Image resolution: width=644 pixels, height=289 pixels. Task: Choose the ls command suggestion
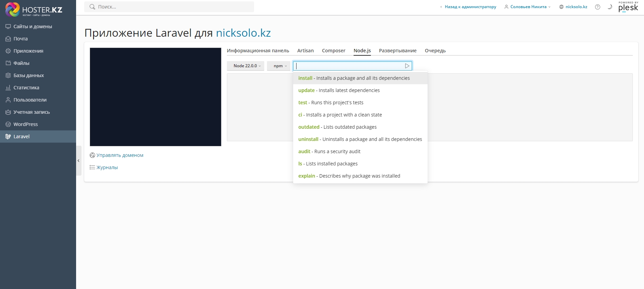coord(360,164)
